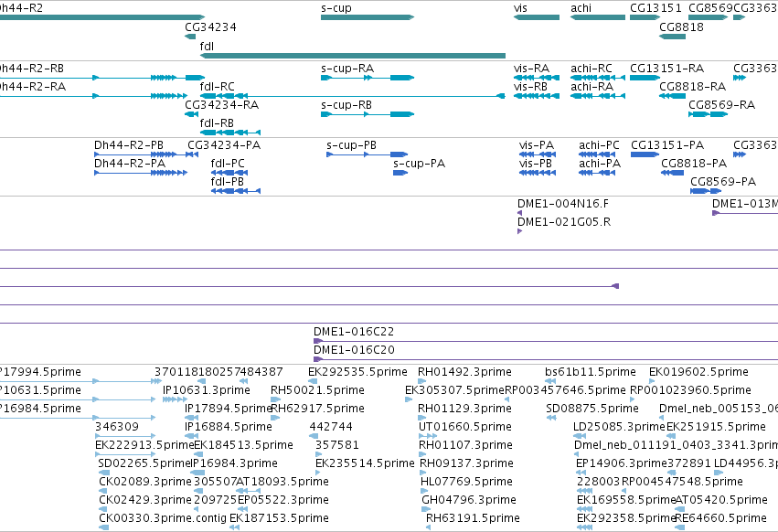
Task: Select clone end DME1-021G05.R
Action: pyautogui.click(x=519, y=231)
